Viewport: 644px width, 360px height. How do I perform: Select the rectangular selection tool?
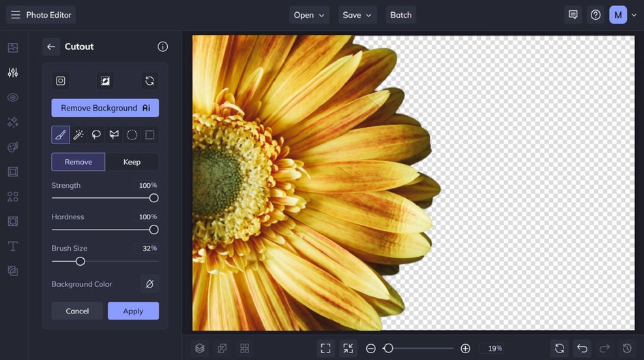(x=149, y=135)
